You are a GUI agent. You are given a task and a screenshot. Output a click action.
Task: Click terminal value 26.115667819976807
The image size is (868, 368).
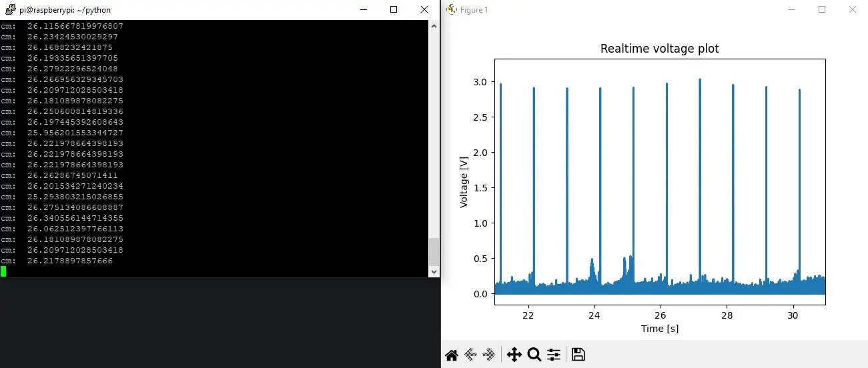pyautogui.click(x=75, y=26)
